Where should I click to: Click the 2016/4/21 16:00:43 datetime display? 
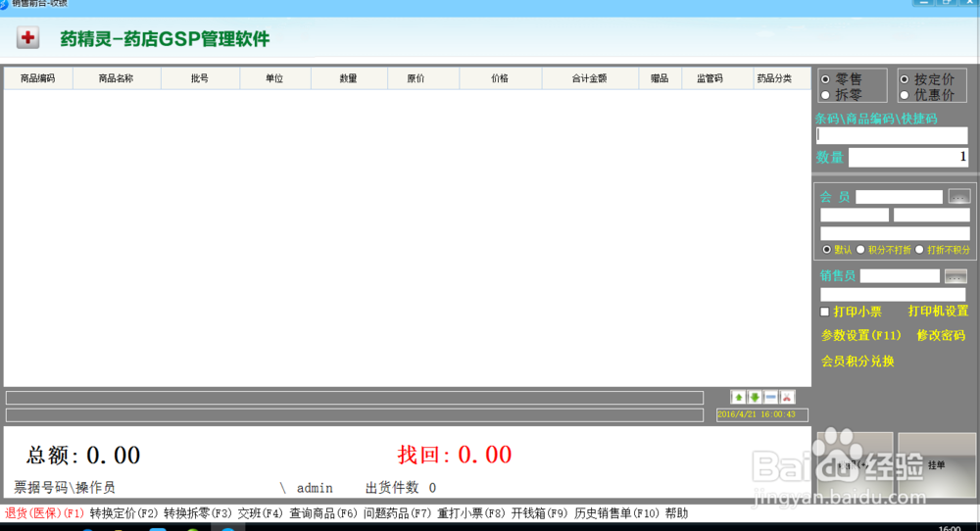[x=761, y=414]
